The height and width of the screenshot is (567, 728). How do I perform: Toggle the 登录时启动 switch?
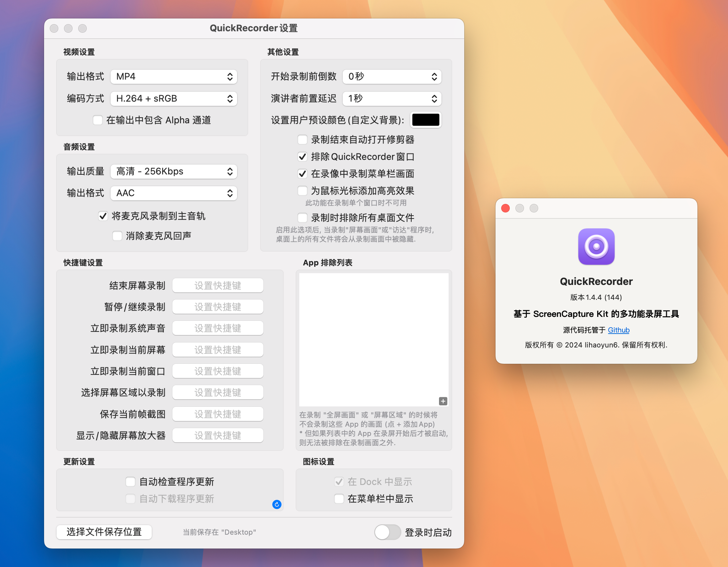click(387, 532)
